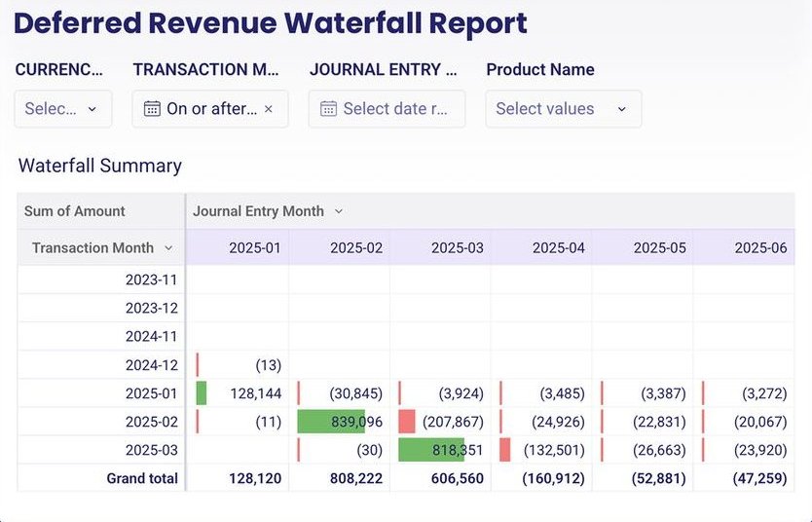Click the (11) value cell
The height and width of the screenshot is (522, 812).
238,422
